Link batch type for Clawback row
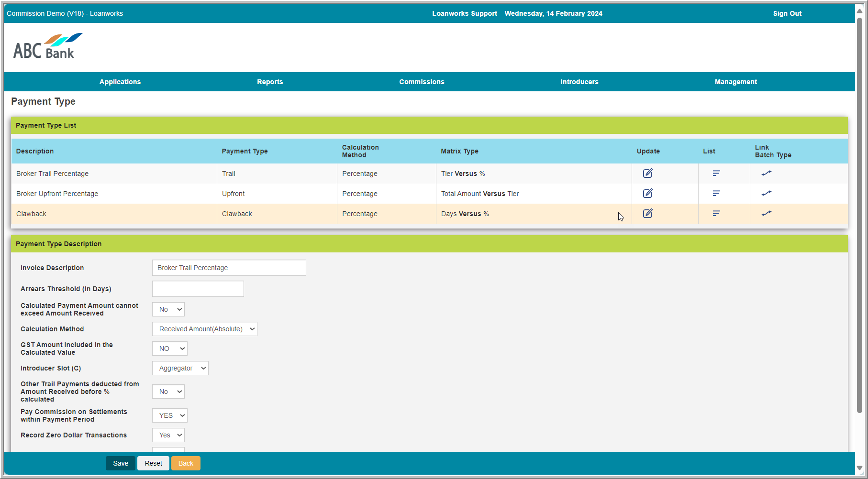 766,214
